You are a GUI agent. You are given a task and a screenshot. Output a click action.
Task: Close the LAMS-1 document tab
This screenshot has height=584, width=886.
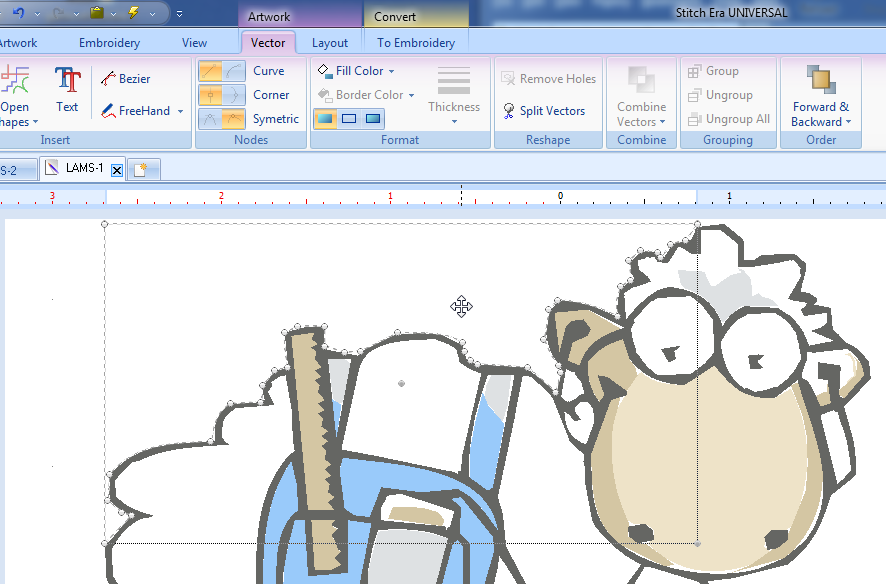coord(116,170)
